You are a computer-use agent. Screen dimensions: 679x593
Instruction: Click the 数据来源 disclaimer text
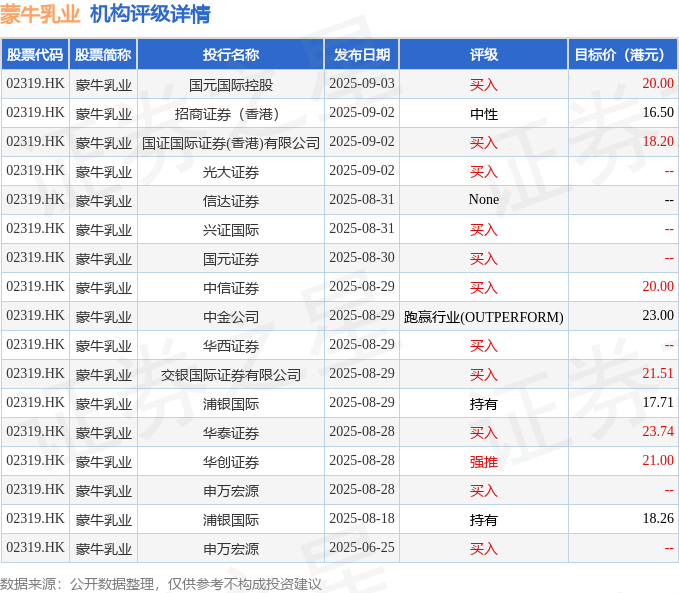(x=161, y=584)
